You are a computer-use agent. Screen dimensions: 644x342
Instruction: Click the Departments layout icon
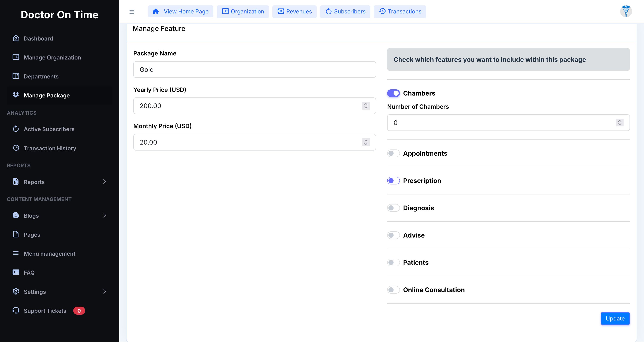click(x=16, y=76)
